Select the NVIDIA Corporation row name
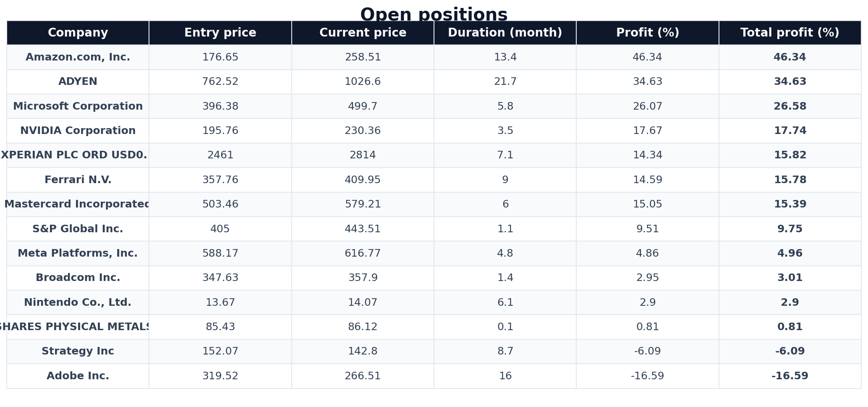 click(78, 131)
